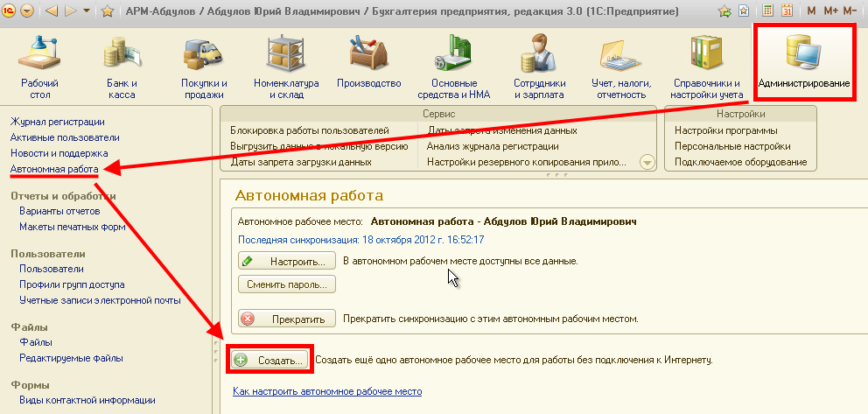Image resolution: width=868 pixels, height=414 pixels.
Task: Click the M- memory button
Action: pyautogui.click(x=850, y=11)
